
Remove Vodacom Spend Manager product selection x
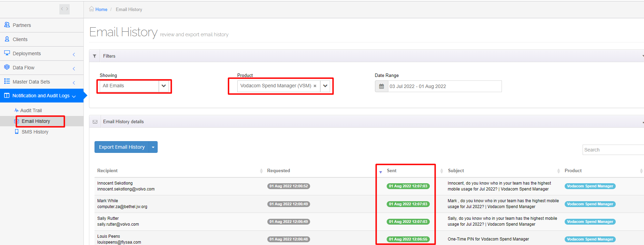[315, 86]
